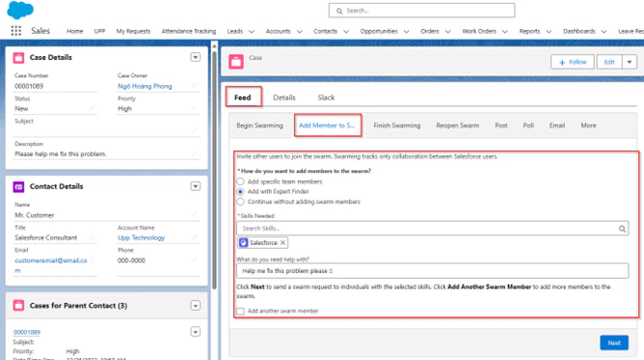This screenshot has height=360, width=644.
Task: Expand the Leads navigation chevron
Action: point(252,31)
